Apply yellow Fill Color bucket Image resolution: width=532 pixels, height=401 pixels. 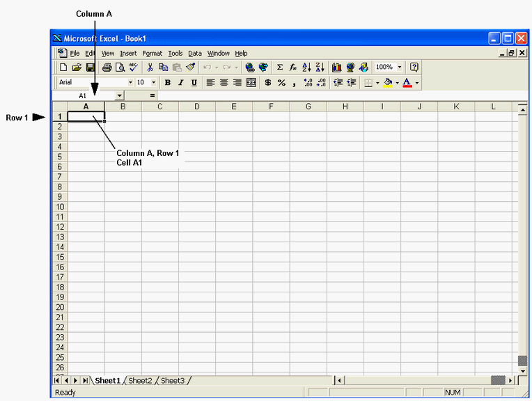point(388,82)
